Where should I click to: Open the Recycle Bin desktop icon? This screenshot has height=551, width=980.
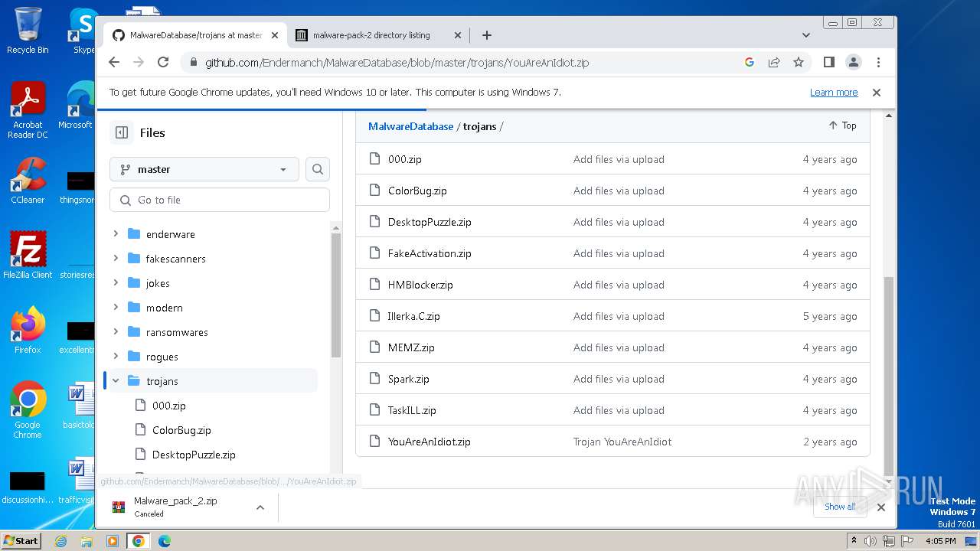(28, 31)
